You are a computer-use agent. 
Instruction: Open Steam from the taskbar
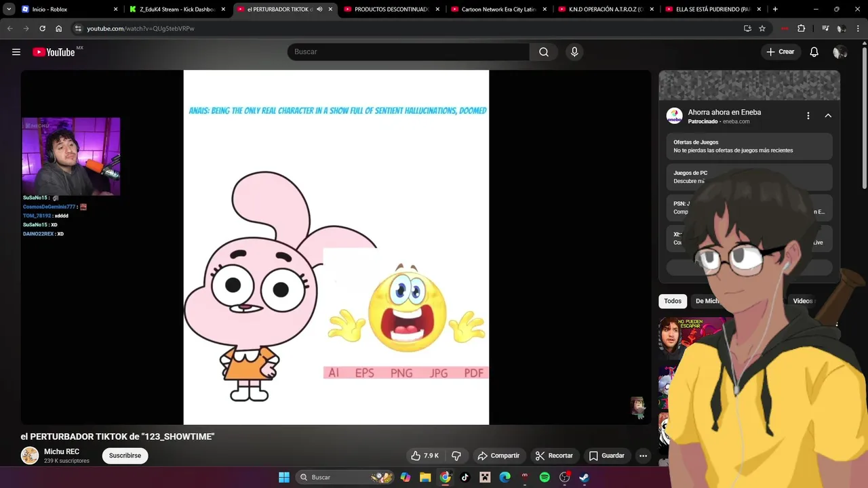click(x=584, y=477)
